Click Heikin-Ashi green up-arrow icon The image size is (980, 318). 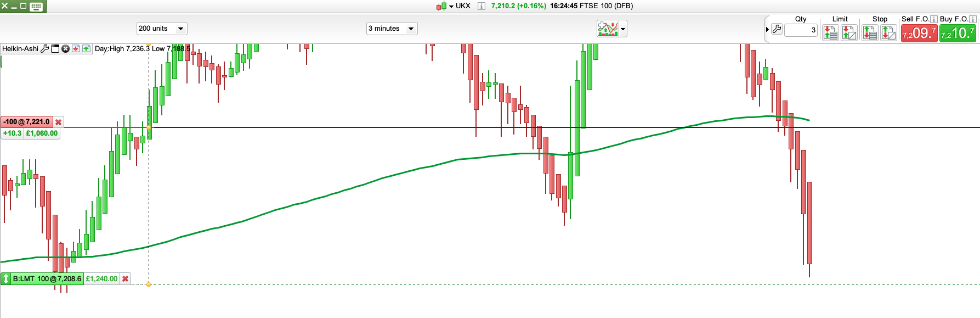pos(86,49)
